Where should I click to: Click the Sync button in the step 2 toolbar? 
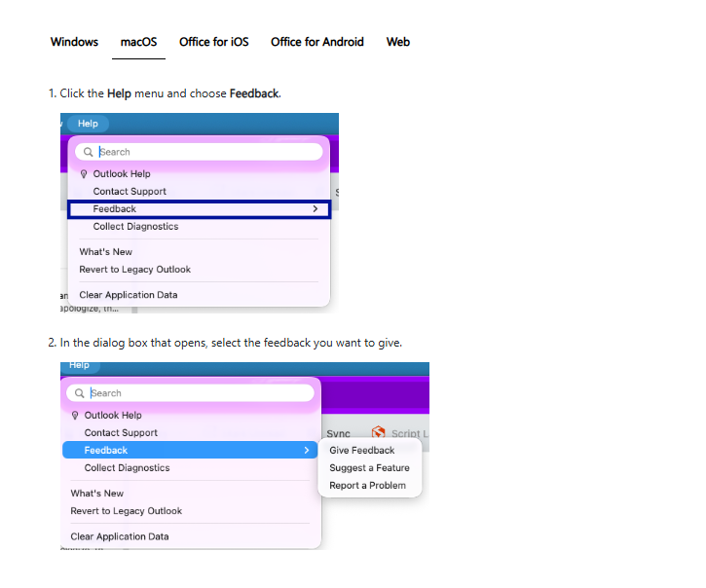point(338,433)
